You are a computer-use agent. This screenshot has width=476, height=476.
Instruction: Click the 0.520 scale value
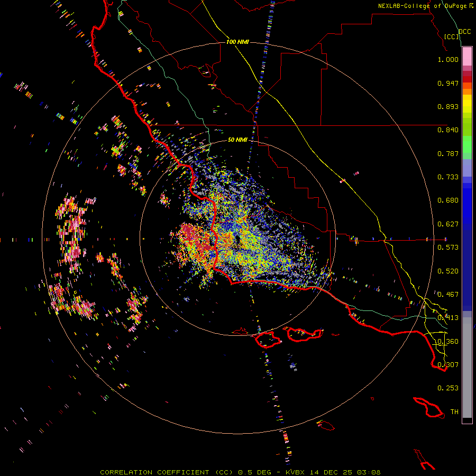(x=448, y=271)
